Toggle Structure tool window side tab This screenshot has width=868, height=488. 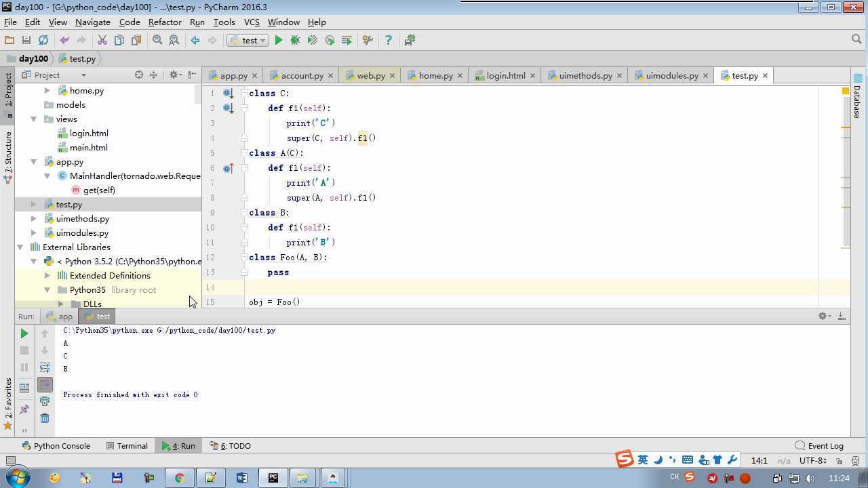[8, 157]
